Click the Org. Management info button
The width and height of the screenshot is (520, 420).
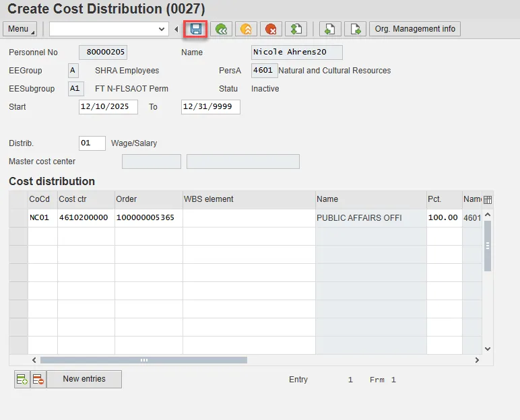[415, 29]
